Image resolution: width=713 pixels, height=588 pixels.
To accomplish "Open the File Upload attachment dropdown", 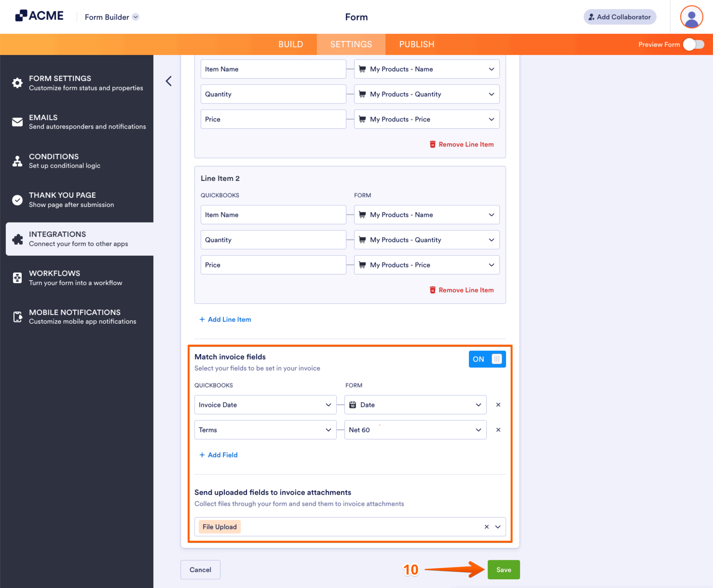I will click(498, 527).
